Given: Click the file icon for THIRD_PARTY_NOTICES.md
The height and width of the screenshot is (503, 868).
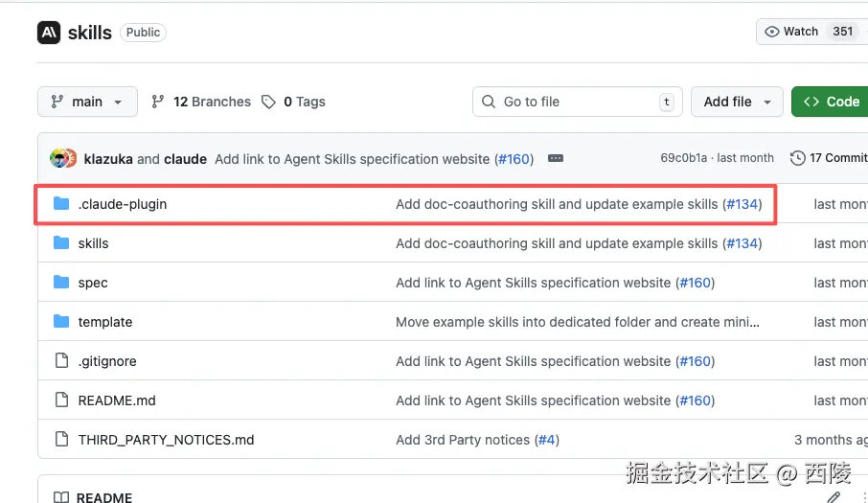Looking at the screenshot, I should tap(61, 440).
